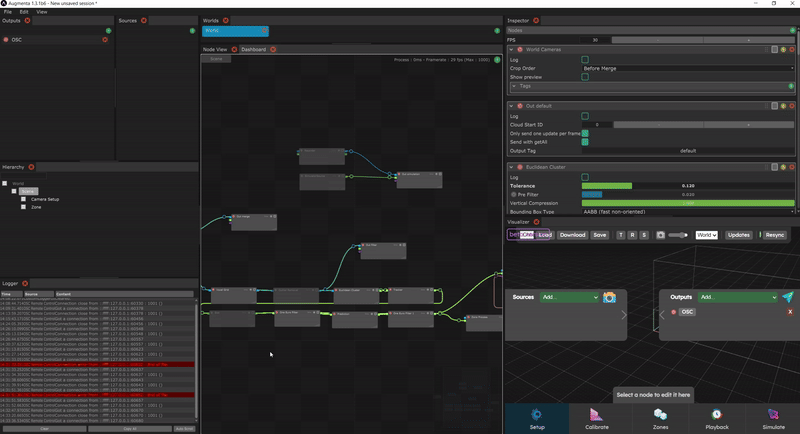
Task: Open the Playback mode icon
Action: click(717, 417)
